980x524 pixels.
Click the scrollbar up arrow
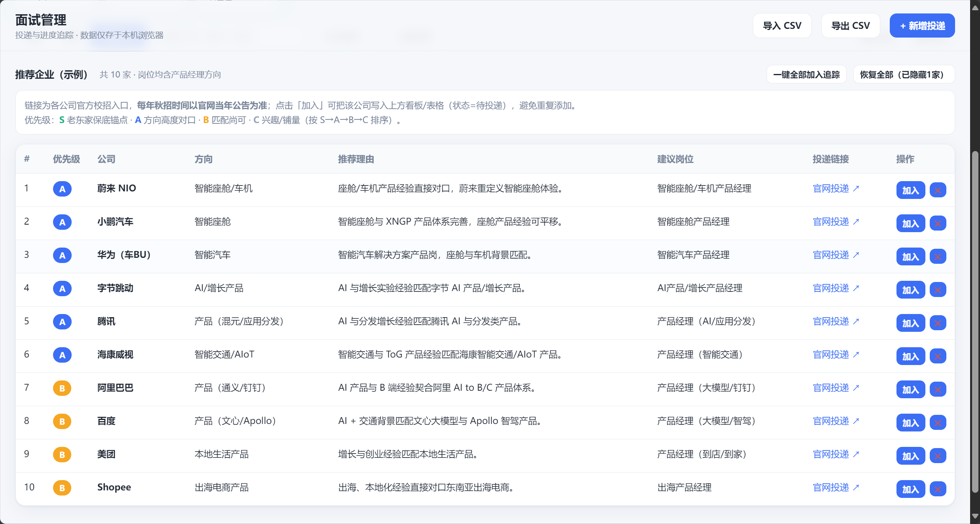(975, 7)
